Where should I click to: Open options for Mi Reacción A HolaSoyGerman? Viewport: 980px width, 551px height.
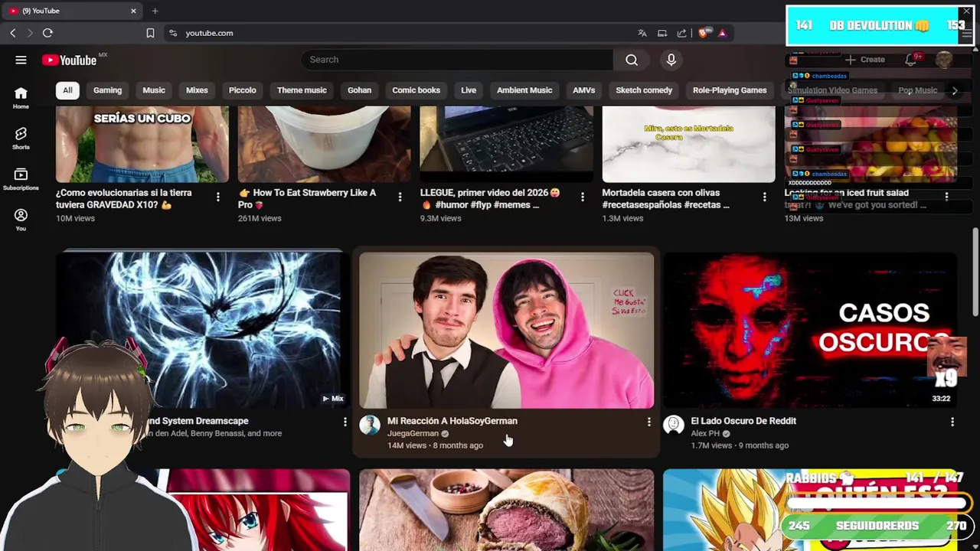click(x=648, y=422)
